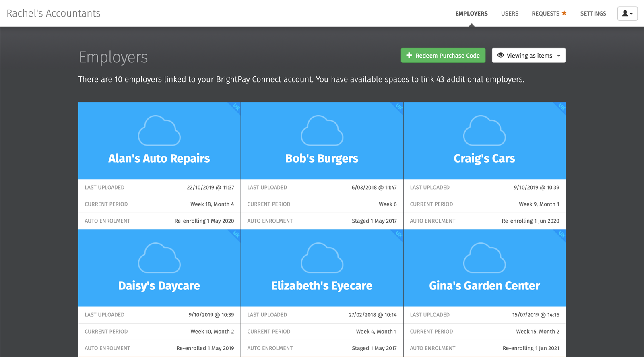Viewport: 644px width, 357px height.
Task: Click the UK corner badge on Craig's Cars
Action: coord(561,107)
